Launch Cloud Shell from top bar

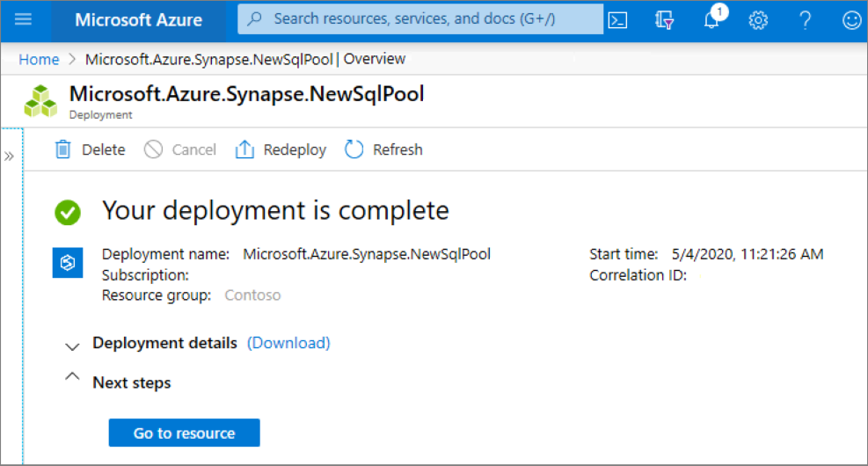pos(617,19)
